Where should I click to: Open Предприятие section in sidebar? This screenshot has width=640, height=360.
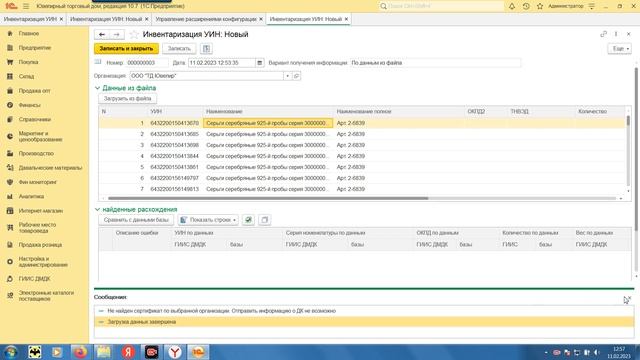[35, 48]
